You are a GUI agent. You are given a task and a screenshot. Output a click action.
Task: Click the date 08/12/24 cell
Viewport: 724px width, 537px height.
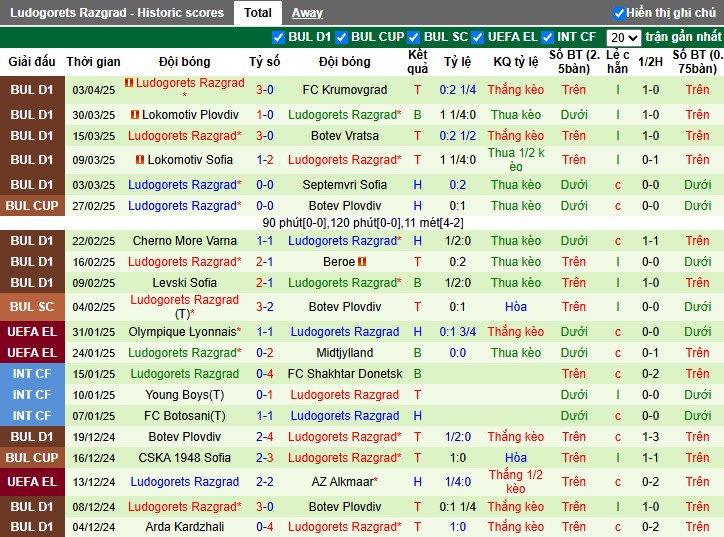[94, 507]
